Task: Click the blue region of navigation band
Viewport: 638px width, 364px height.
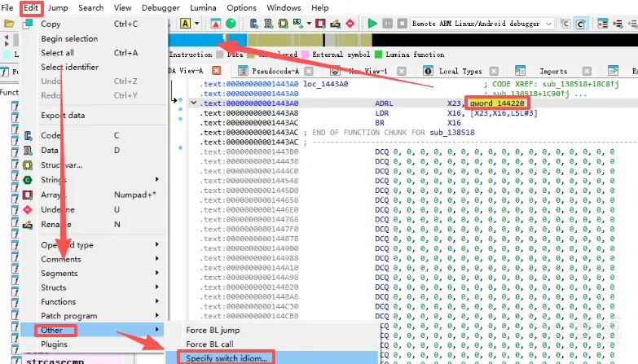Action: click(208, 40)
